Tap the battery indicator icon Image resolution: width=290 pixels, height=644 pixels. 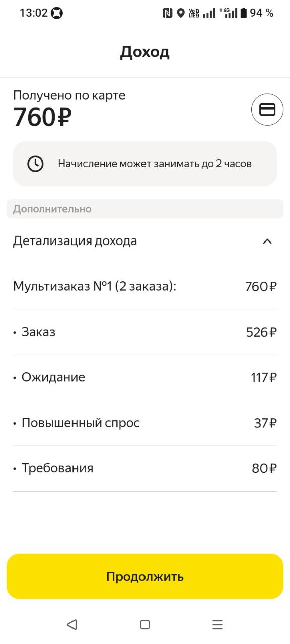(x=244, y=13)
